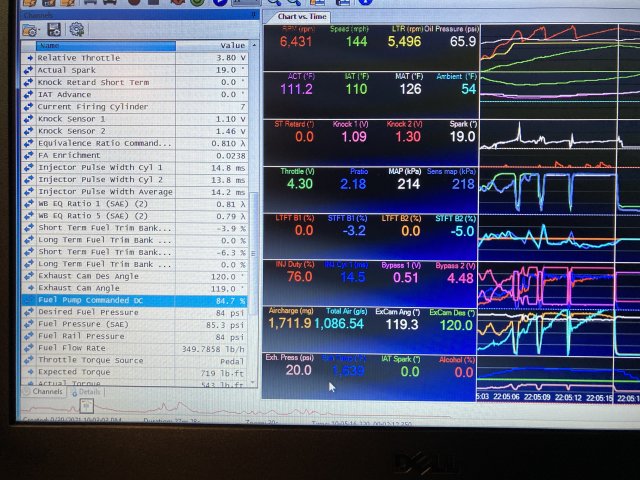
Task: Click the icon beside Fuel Rail Pressure
Action: [29, 336]
